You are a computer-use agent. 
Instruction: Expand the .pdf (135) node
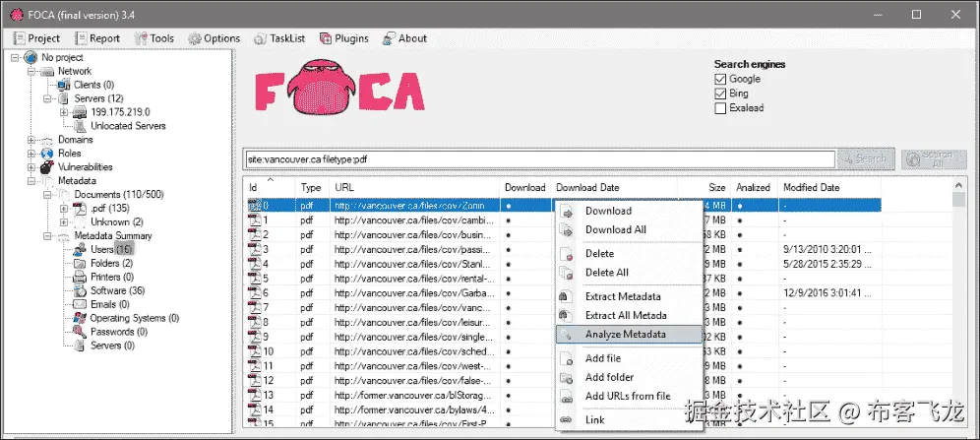(x=64, y=208)
